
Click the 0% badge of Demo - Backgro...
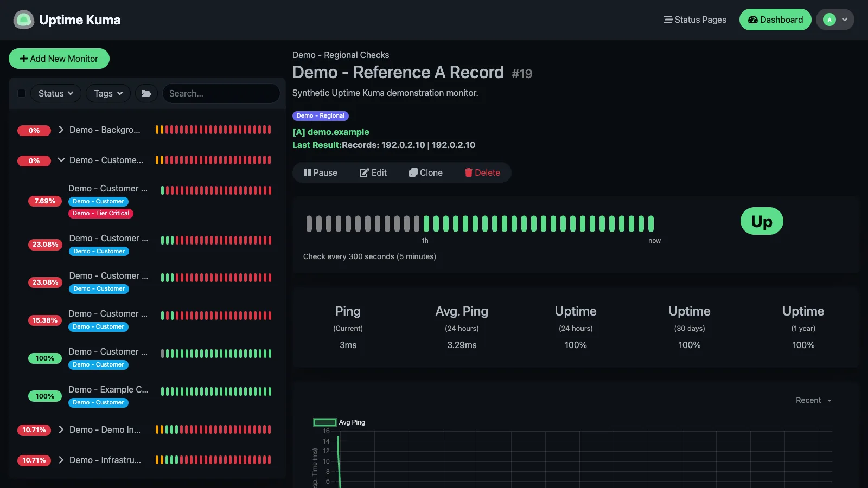34,130
